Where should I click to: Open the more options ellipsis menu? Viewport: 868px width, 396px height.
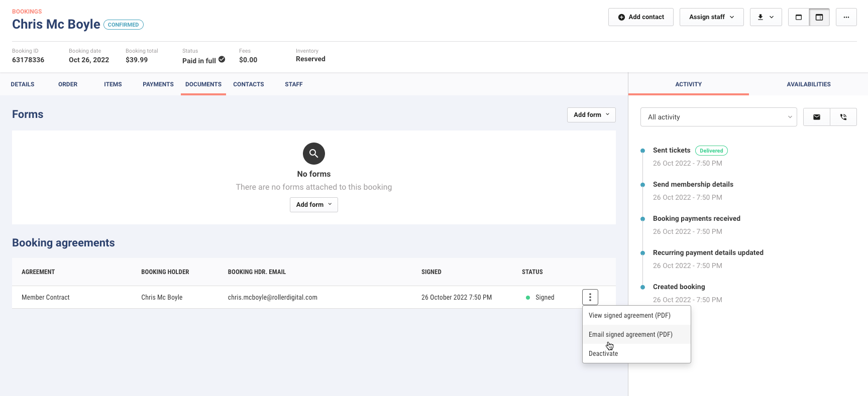pyautogui.click(x=846, y=17)
